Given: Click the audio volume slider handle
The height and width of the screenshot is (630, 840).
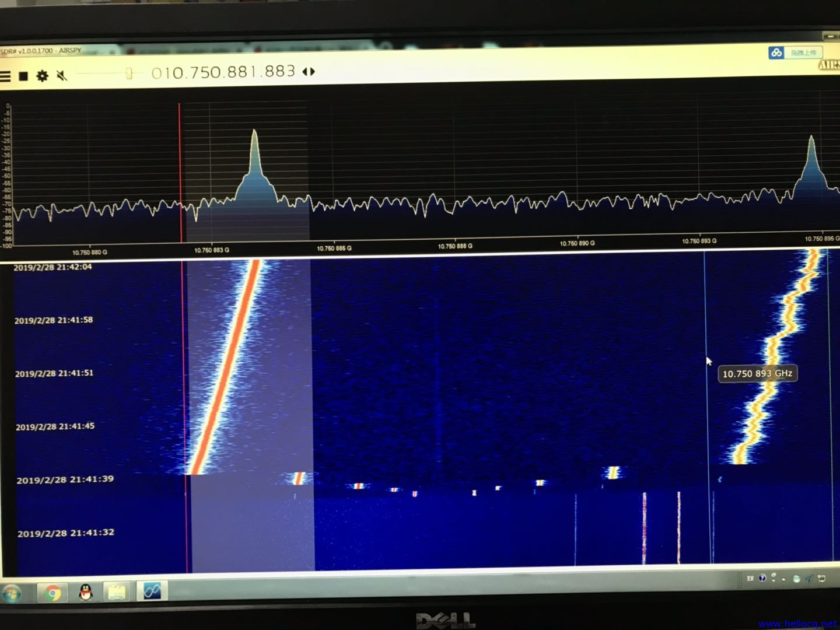Looking at the screenshot, I should click(129, 73).
